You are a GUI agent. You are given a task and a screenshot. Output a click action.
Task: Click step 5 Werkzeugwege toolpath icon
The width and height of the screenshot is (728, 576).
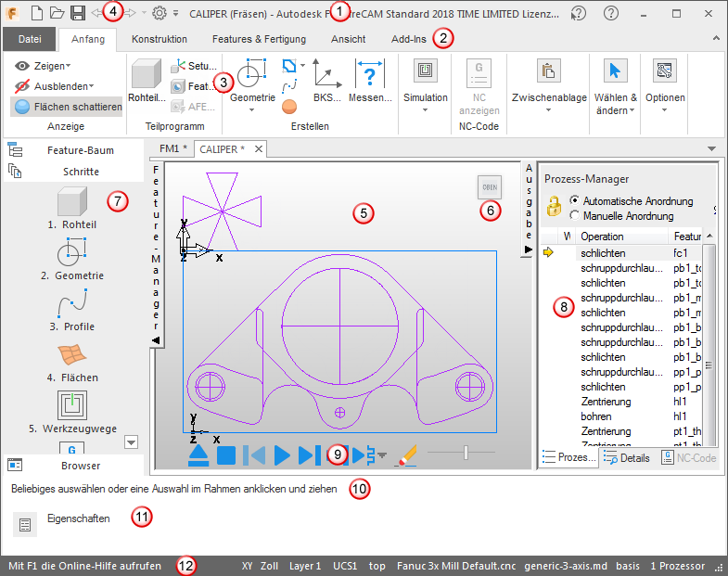72,405
